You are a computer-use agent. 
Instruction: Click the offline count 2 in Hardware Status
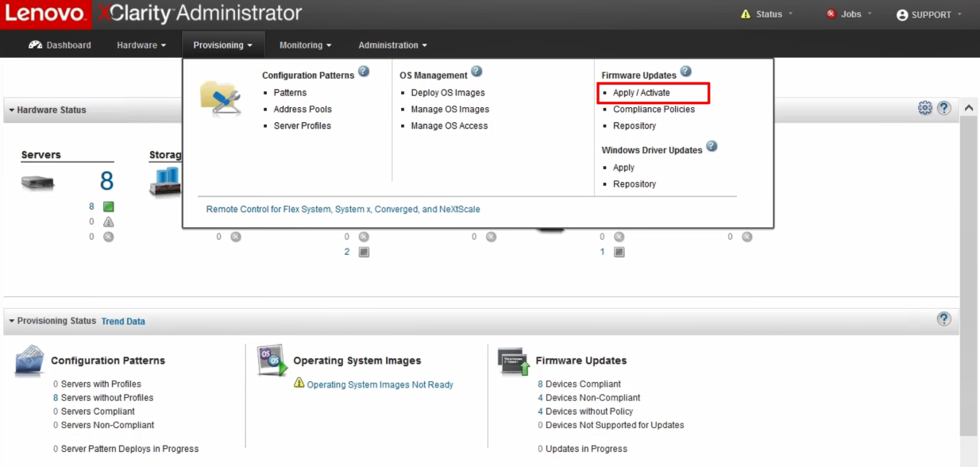click(x=347, y=252)
